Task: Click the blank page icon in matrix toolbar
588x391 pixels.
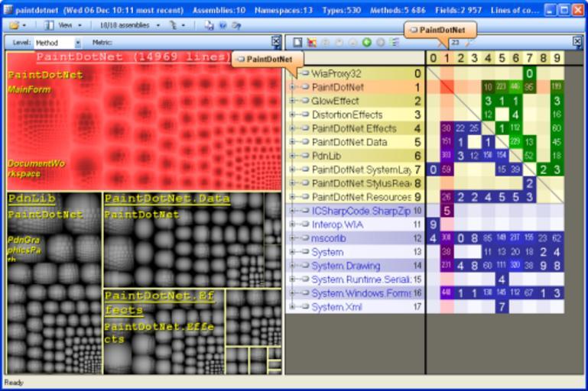Action: tap(297, 42)
